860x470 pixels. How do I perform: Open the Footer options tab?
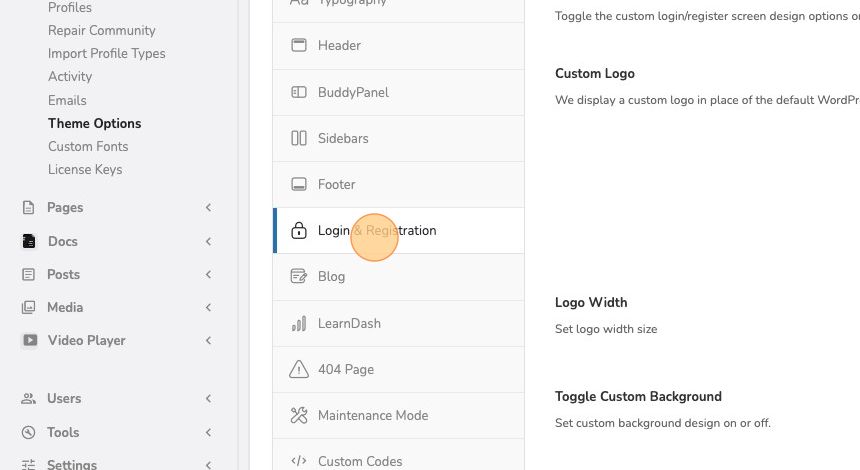coord(398,184)
